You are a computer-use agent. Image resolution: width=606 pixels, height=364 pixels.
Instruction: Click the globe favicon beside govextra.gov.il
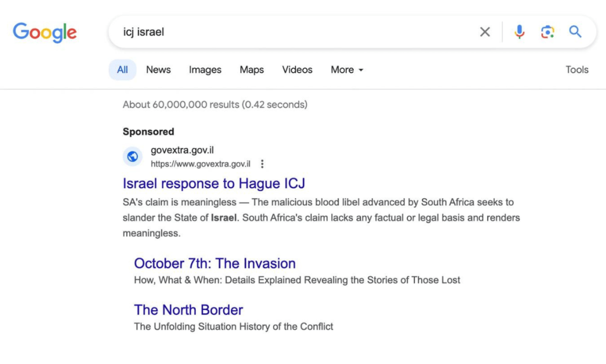pos(133,156)
